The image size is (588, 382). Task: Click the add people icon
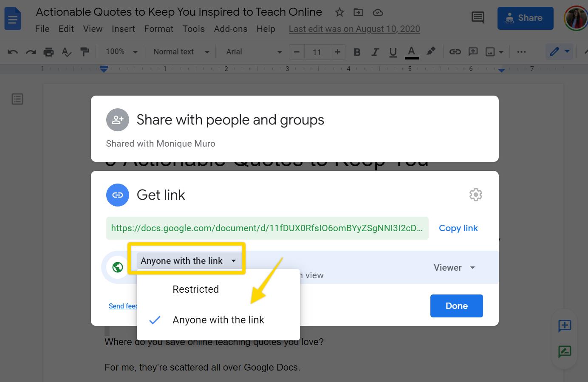(118, 120)
